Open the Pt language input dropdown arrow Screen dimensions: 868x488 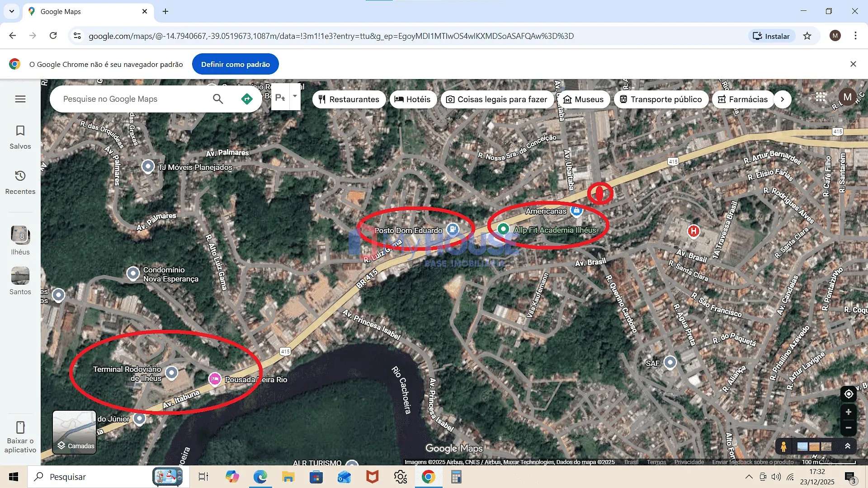click(x=295, y=96)
